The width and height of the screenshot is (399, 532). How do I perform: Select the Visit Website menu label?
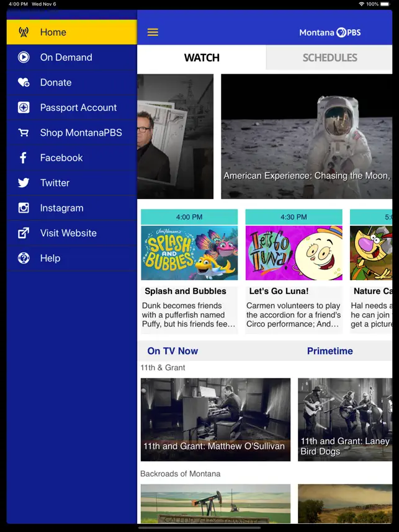(68, 233)
